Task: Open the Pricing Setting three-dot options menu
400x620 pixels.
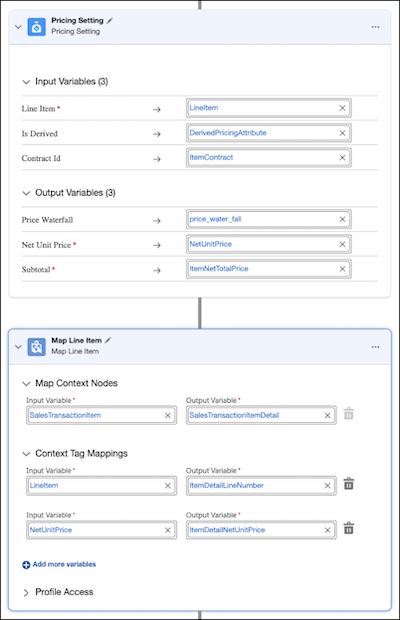Action: point(375,27)
